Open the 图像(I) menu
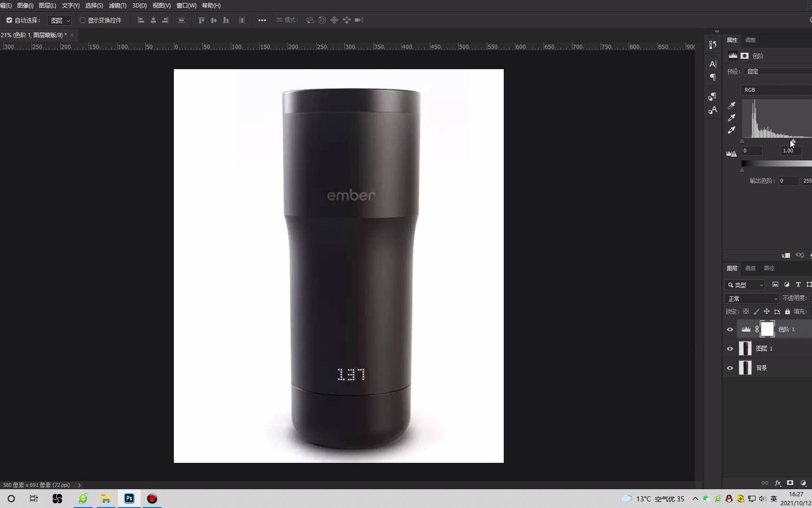 coord(25,6)
